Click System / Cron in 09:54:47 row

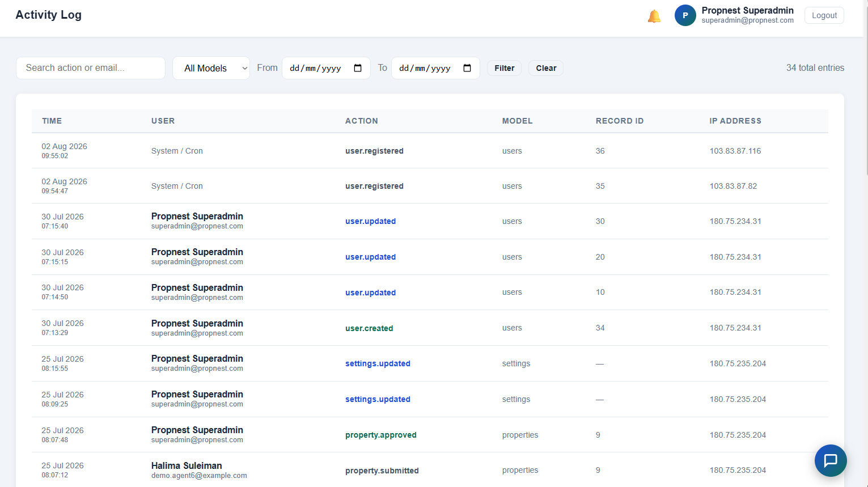coord(177,186)
